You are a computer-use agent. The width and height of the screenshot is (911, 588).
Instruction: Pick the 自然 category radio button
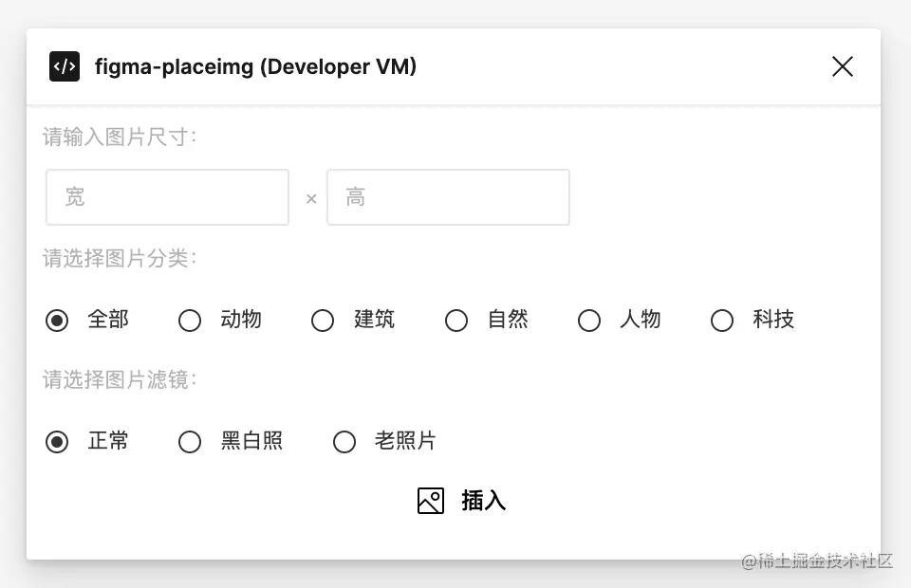coord(456,321)
